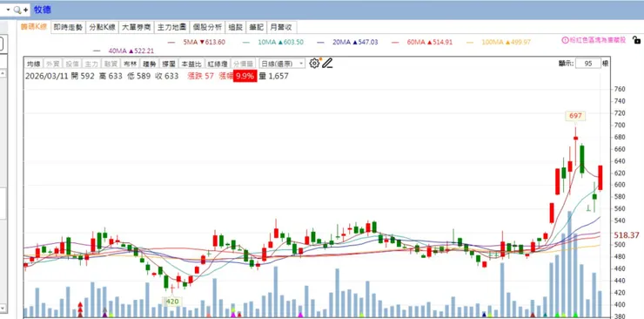This screenshot has height=319, width=644.
Task: Click the tall green candlestick below the 697 label
Action: 582,159
